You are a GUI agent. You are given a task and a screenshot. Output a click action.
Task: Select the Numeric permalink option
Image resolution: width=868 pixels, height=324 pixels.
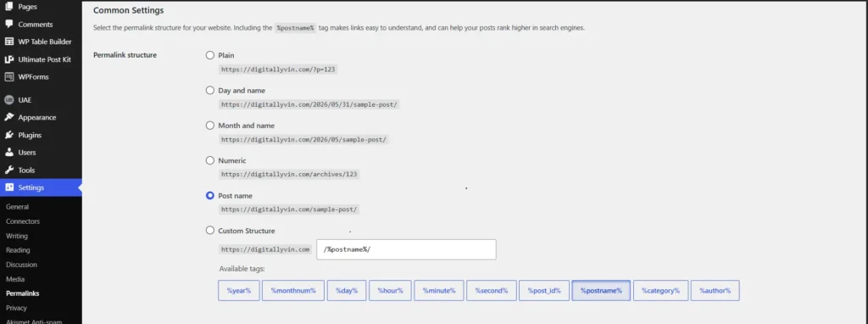(x=210, y=160)
